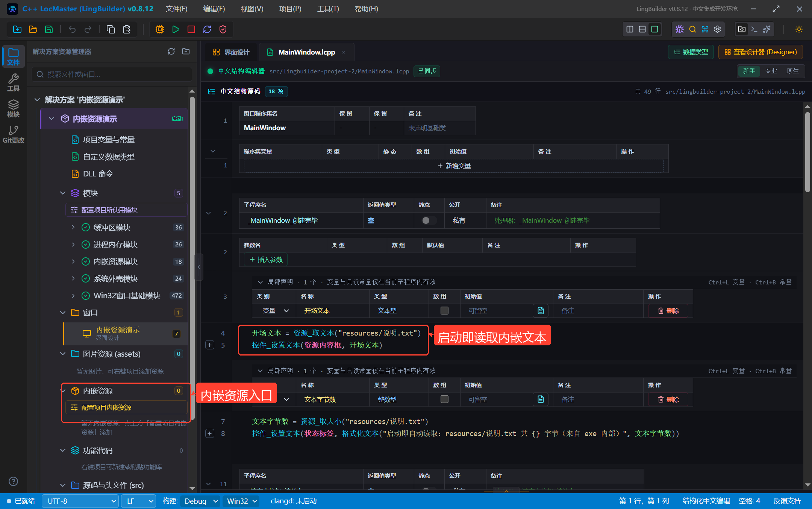This screenshot has height=509, width=812.
Task: Switch to the 界面设计 tab
Action: point(231,52)
